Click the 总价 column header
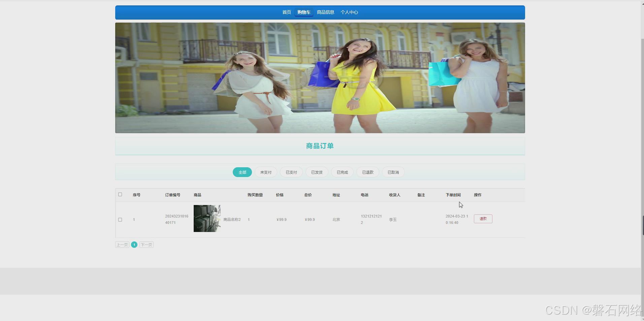 308,195
